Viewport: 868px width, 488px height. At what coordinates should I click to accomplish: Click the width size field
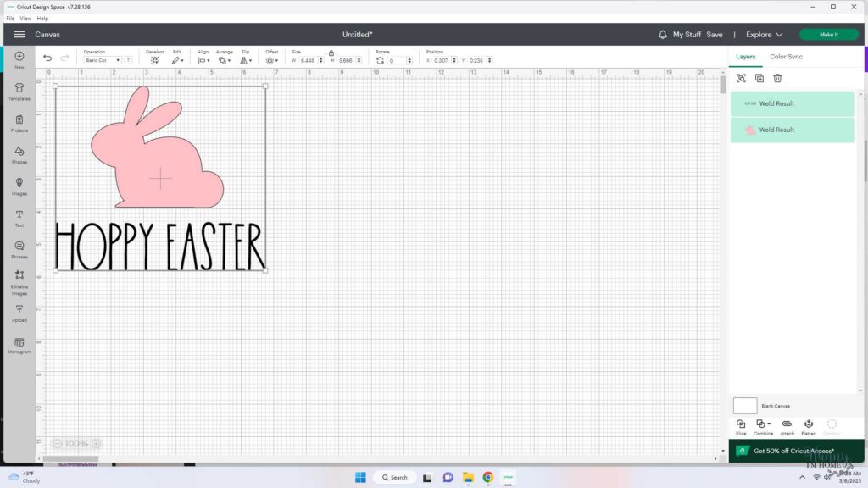pyautogui.click(x=308, y=60)
